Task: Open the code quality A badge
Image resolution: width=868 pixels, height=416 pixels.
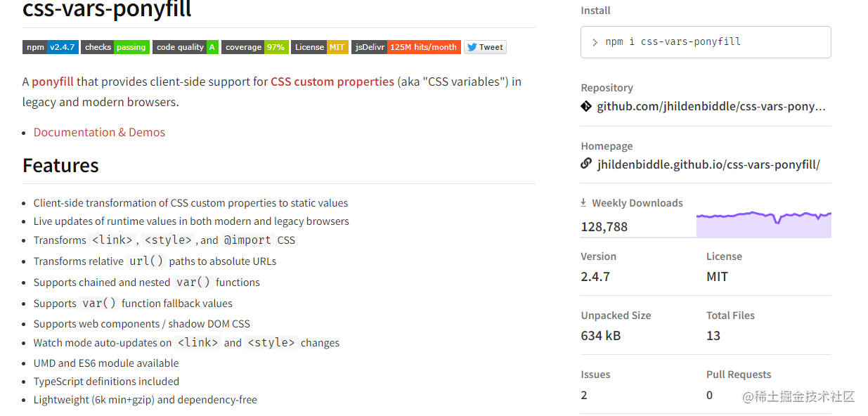Action: click(x=185, y=47)
